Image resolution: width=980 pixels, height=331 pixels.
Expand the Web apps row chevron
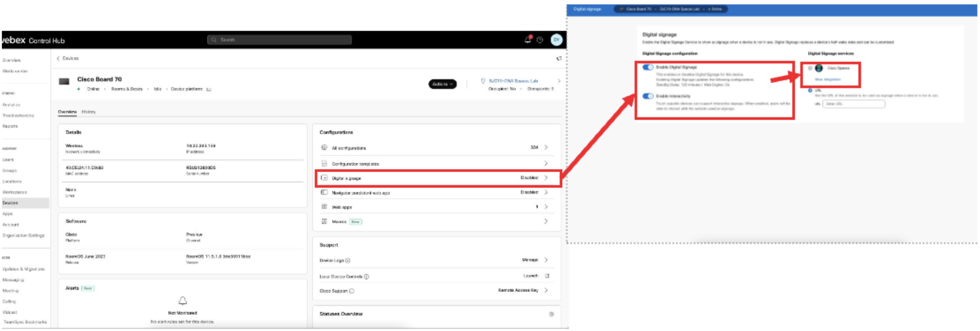click(546, 207)
